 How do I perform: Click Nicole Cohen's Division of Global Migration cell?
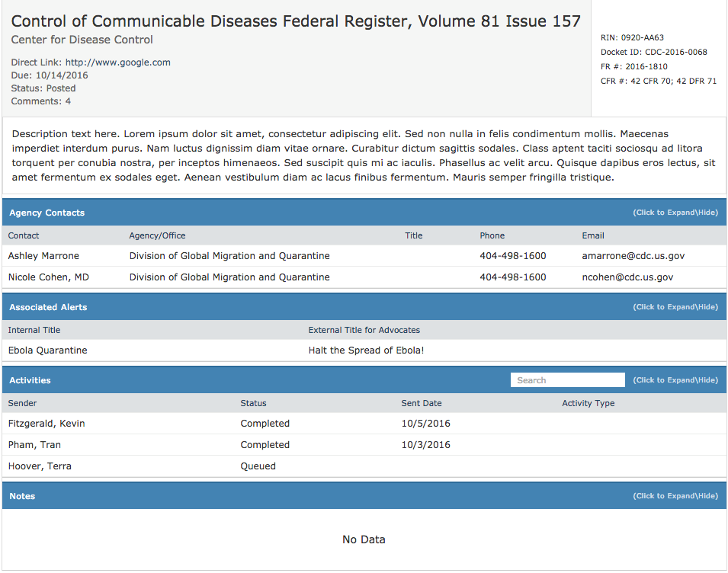coord(229,277)
